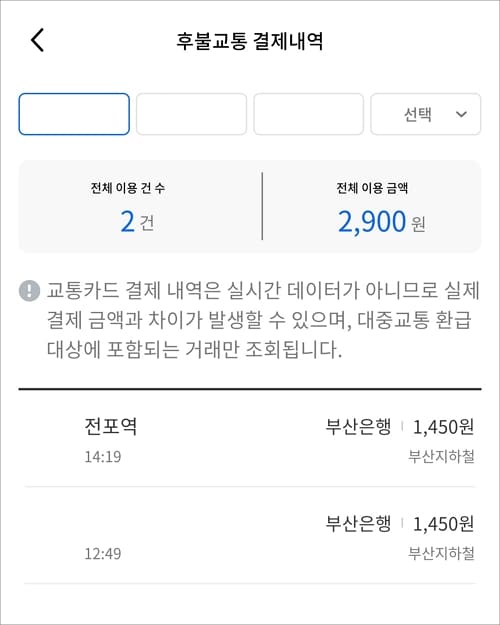The image size is (500, 625).
Task: Select the second empty filter box
Action: (x=191, y=114)
